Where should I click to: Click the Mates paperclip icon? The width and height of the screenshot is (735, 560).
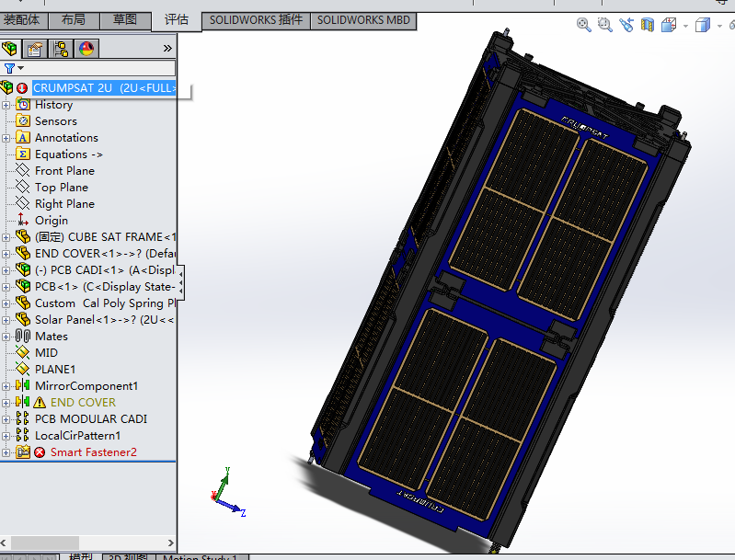coord(23,336)
